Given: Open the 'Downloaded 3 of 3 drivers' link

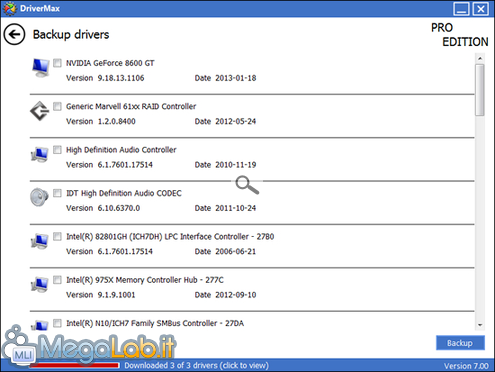Looking at the screenshot, I should (196, 365).
